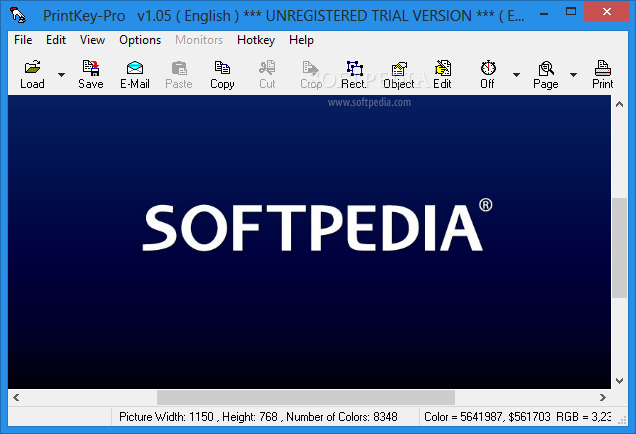Click the greyed Crop toolbar button
Screen dimensions: 636x434
click(311, 75)
